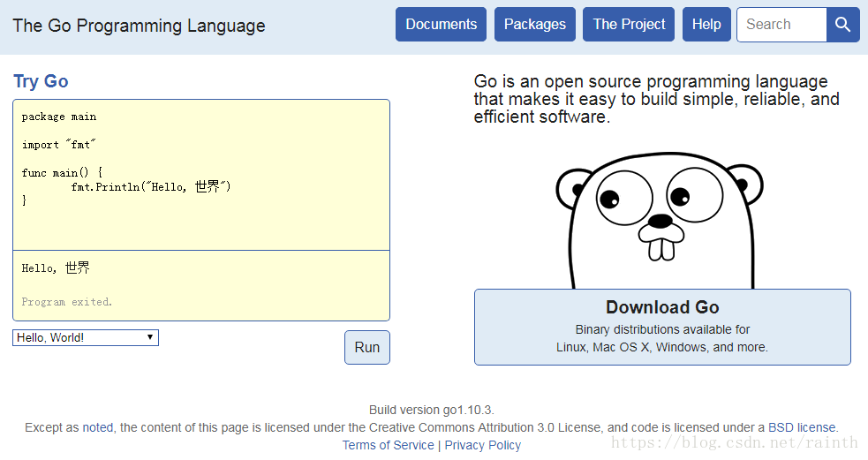Screen dimensions: 868x460
Task: Click the Download Go box
Action: [x=662, y=327]
